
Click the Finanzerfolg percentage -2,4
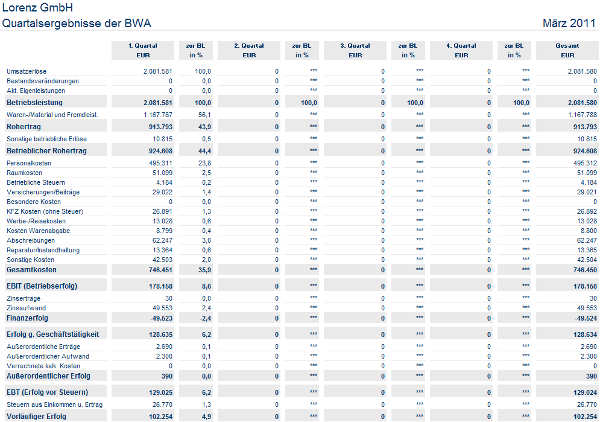(x=204, y=318)
